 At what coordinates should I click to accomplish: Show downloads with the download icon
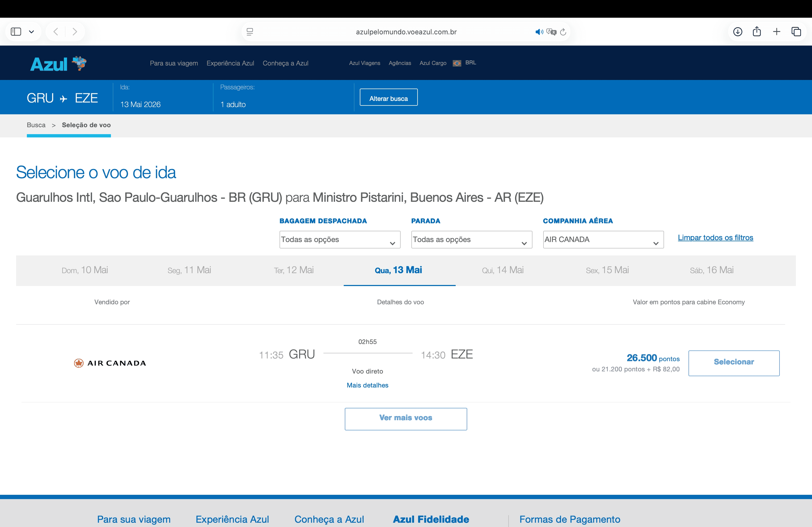click(x=738, y=32)
